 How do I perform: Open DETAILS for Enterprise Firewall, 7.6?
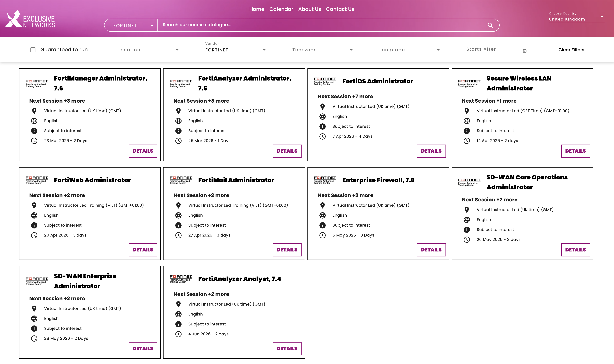tap(431, 250)
